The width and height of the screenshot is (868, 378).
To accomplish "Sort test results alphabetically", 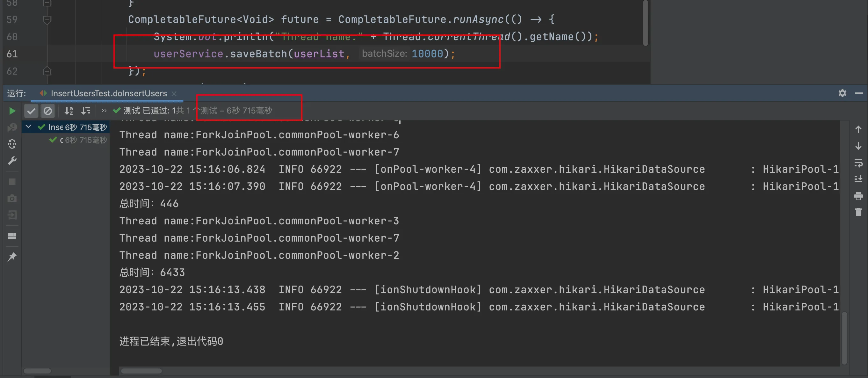I will (x=69, y=111).
